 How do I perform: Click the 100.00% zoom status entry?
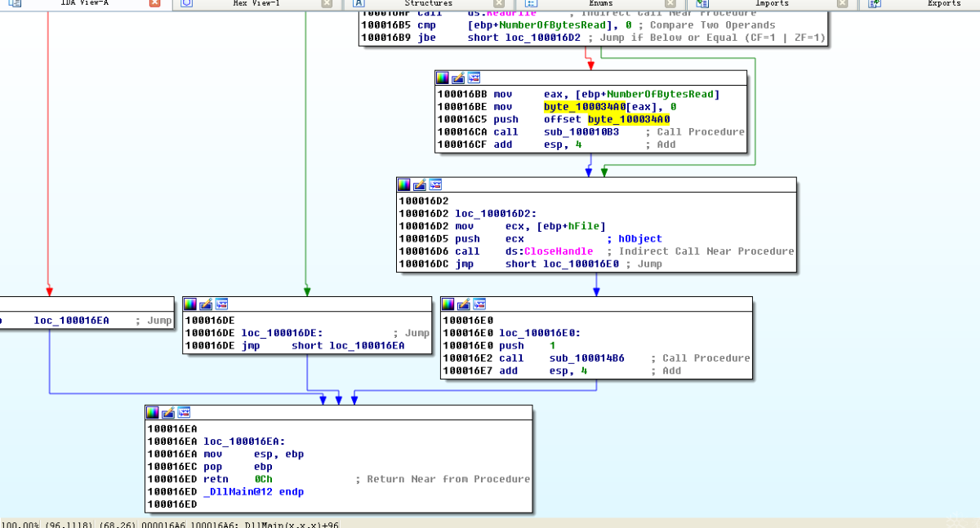point(20,524)
